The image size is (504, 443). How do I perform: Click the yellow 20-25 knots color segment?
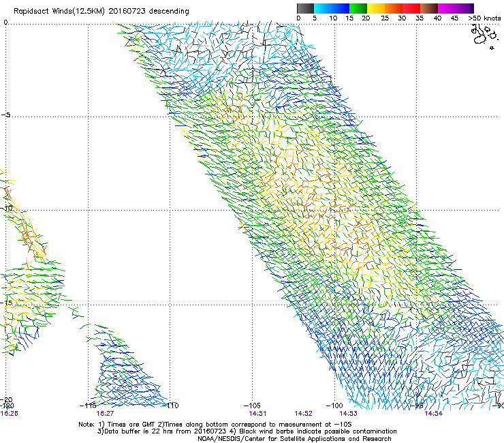pos(376,8)
